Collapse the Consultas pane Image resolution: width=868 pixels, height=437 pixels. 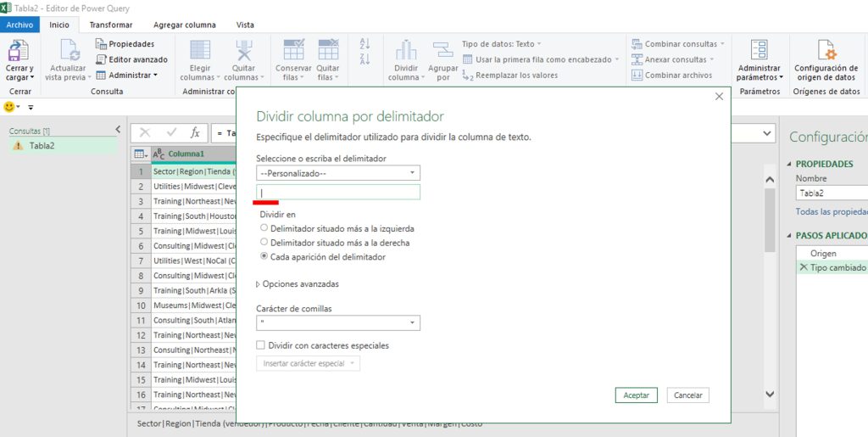point(117,130)
